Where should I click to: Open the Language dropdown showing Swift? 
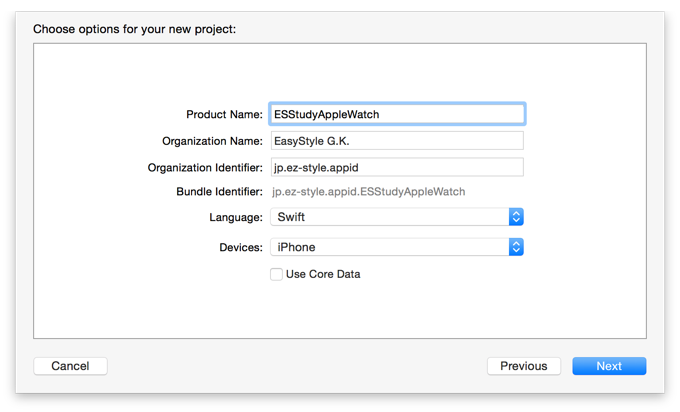390,217
